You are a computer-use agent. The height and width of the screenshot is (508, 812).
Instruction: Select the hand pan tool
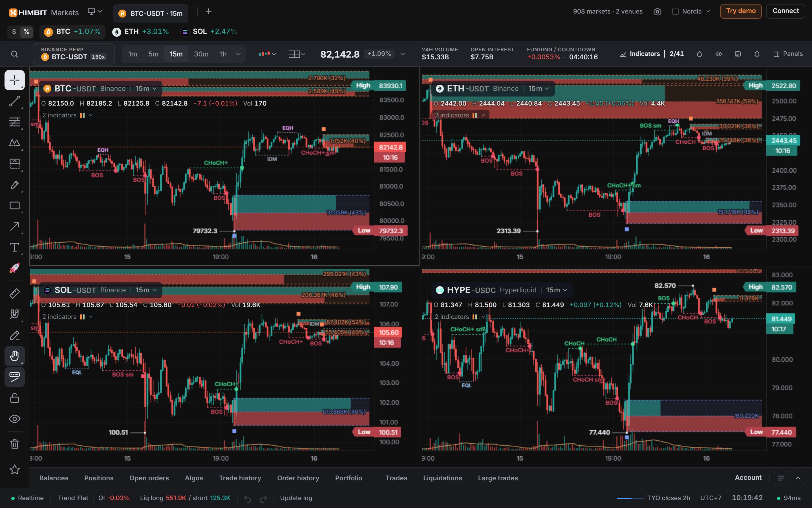[14, 356]
